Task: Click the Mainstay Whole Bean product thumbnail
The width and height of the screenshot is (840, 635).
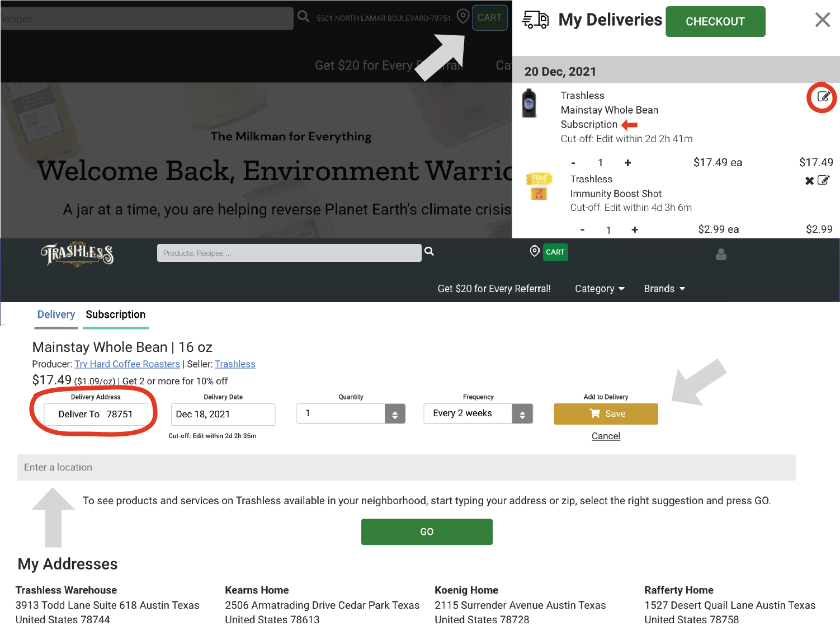Action: pyautogui.click(x=529, y=103)
